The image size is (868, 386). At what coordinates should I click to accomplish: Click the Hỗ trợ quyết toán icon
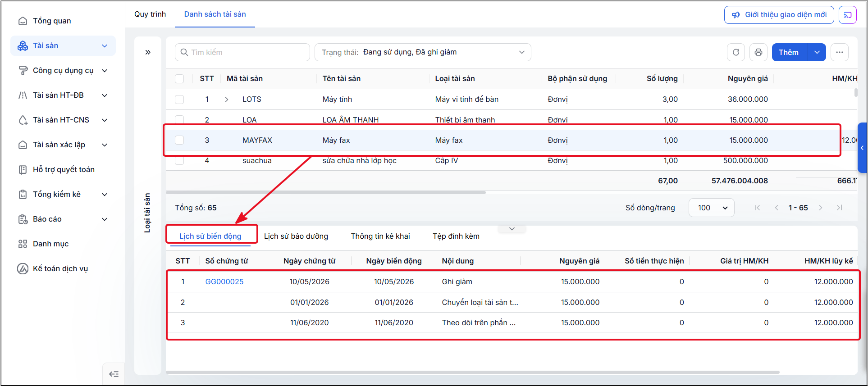pos(23,169)
